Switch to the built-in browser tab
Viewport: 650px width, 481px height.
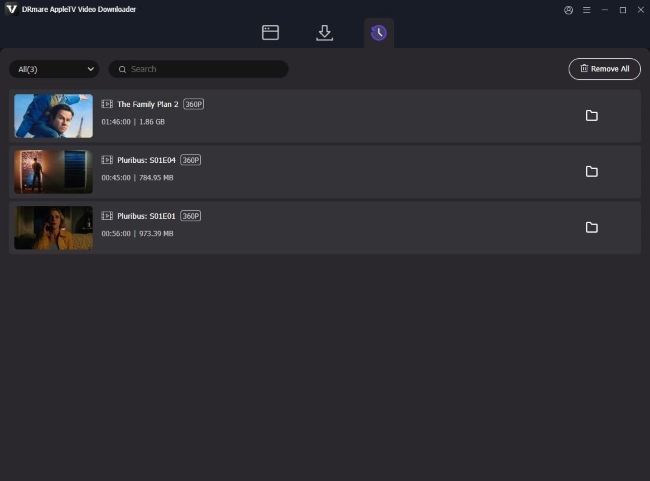click(270, 33)
